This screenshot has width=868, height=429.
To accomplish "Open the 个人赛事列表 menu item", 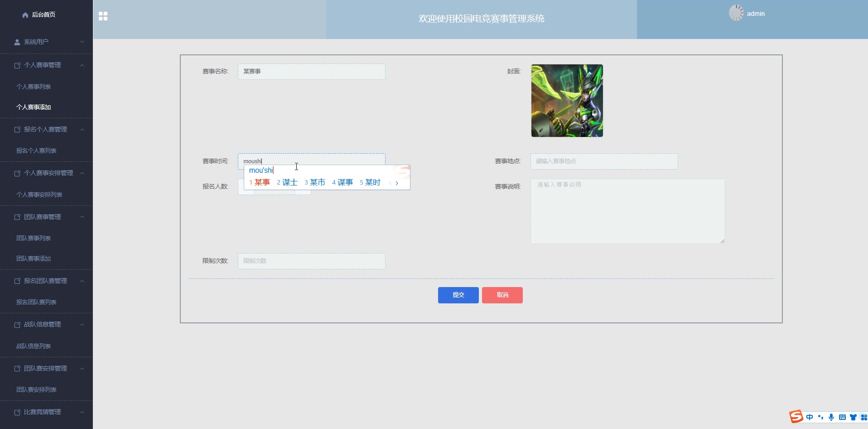I will 34,87.
